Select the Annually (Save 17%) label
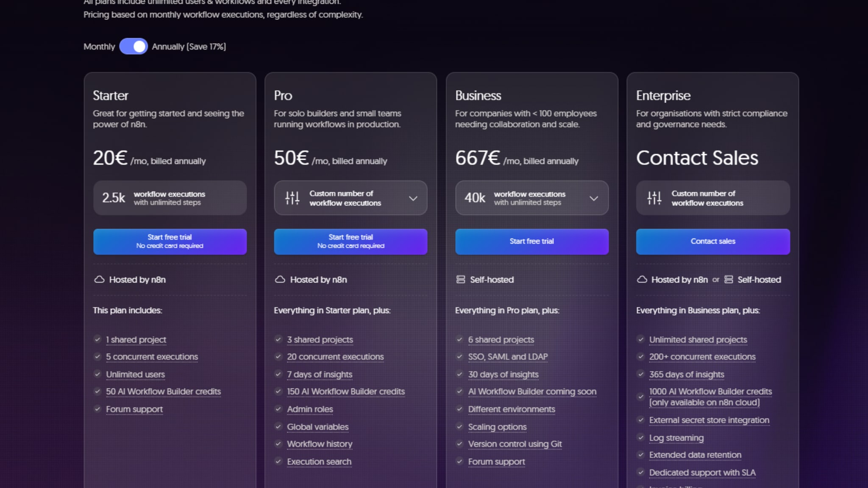The image size is (868, 488). pos(189,47)
